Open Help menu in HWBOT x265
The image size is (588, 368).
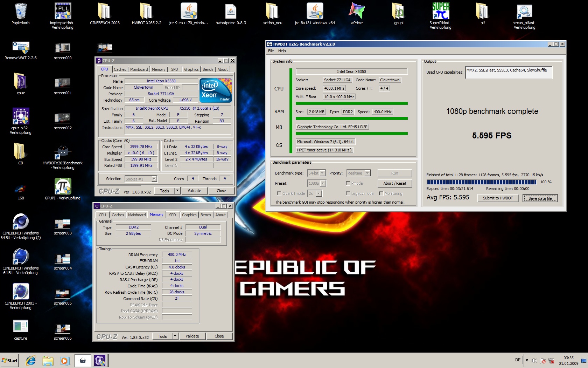point(282,51)
